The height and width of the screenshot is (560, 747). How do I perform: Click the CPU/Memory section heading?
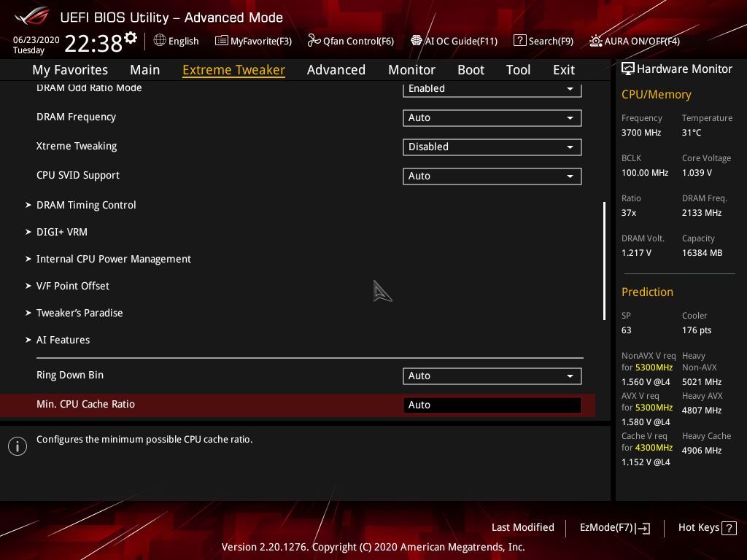point(656,95)
